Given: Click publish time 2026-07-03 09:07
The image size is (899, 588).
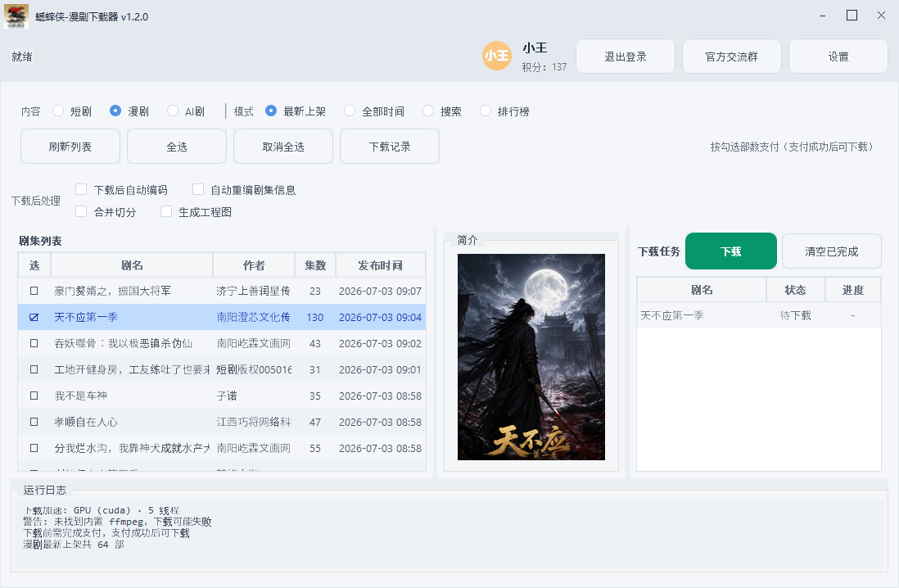Looking at the screenshot, I should 380,291.
